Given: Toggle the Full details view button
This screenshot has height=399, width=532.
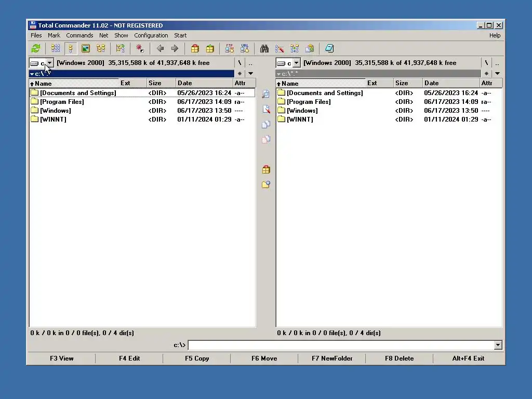Looking at the screenshot, I should [x=71, y=48].
